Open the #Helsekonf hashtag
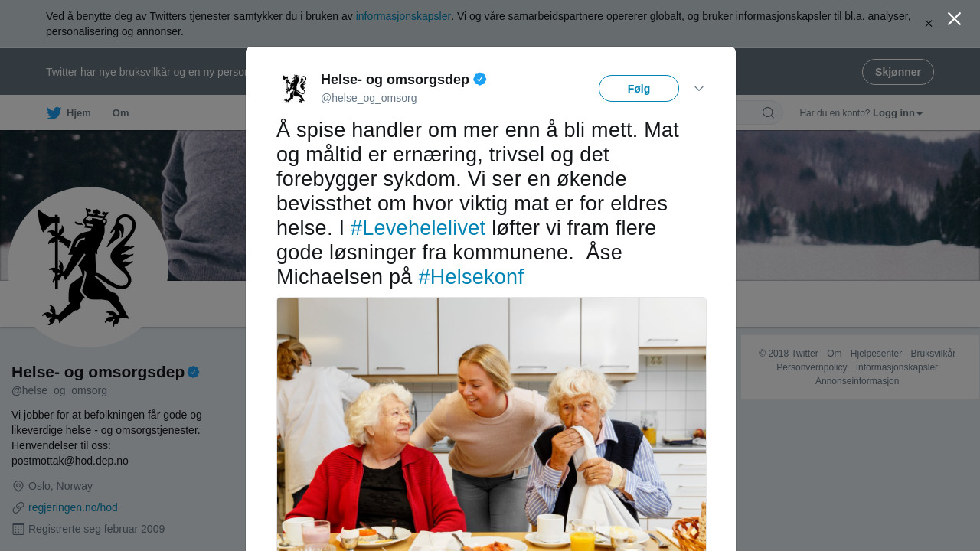 (x=471, y=277)
